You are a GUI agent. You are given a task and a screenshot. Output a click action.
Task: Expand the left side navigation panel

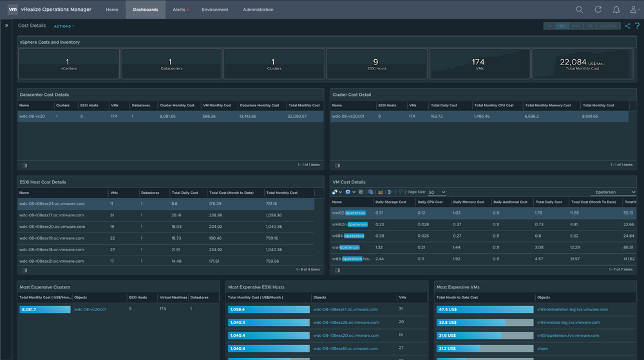(x=6, y=26)
